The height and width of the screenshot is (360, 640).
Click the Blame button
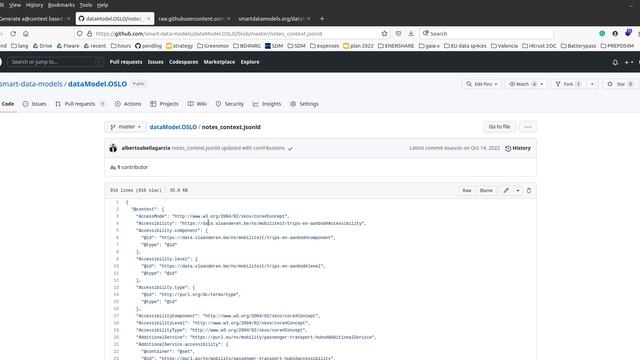pos(486,190)
